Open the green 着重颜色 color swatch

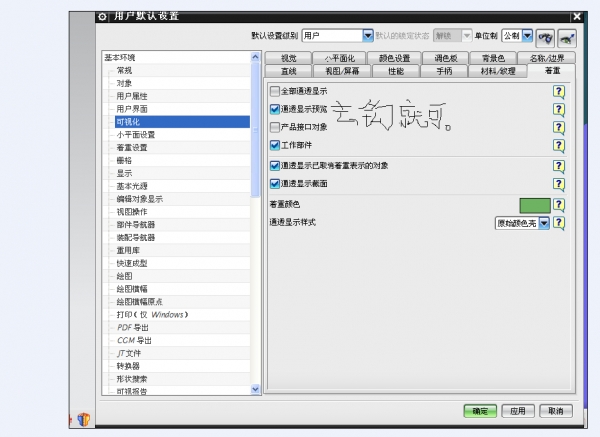(x=535, y=205)
